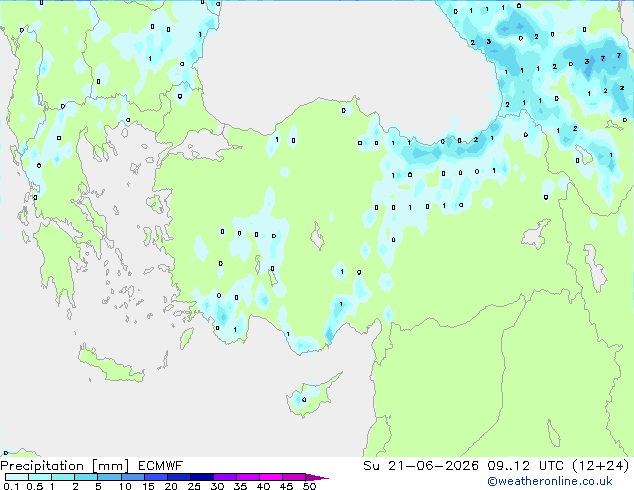The image size is (634, 490).
Task: Pick the 40–45 mm magenta swatch
Action: 271,477
